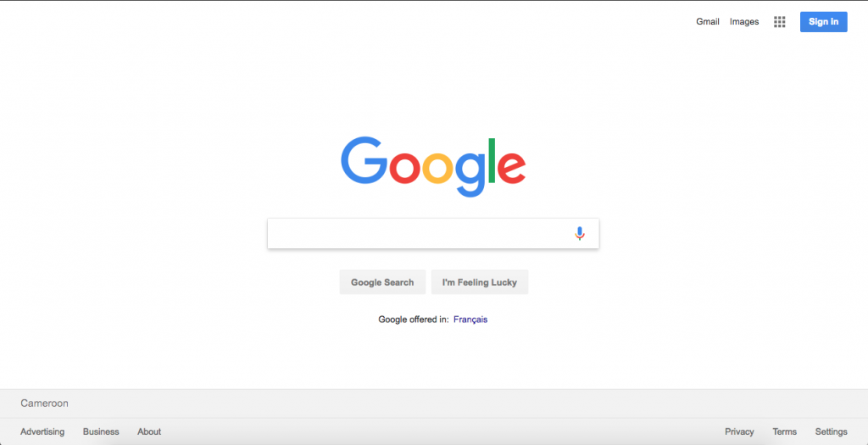Open the Google apps grid icon
Viewport: 868px width, 445px height.
click(x=780, y=22)
